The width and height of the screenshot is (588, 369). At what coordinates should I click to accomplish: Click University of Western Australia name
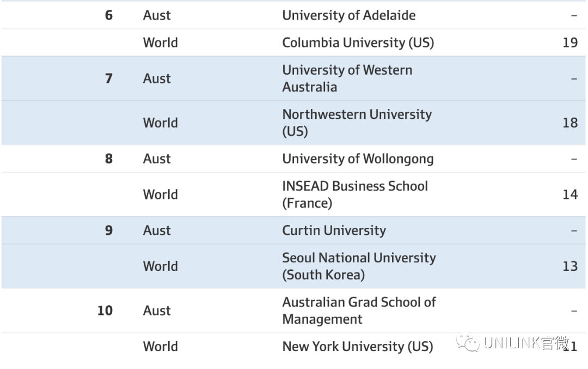pyautogui.click(x=347, y=78)
